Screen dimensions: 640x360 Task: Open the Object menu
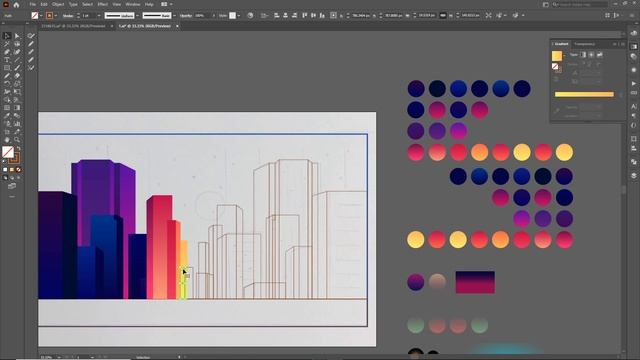(x=58, y=4)
